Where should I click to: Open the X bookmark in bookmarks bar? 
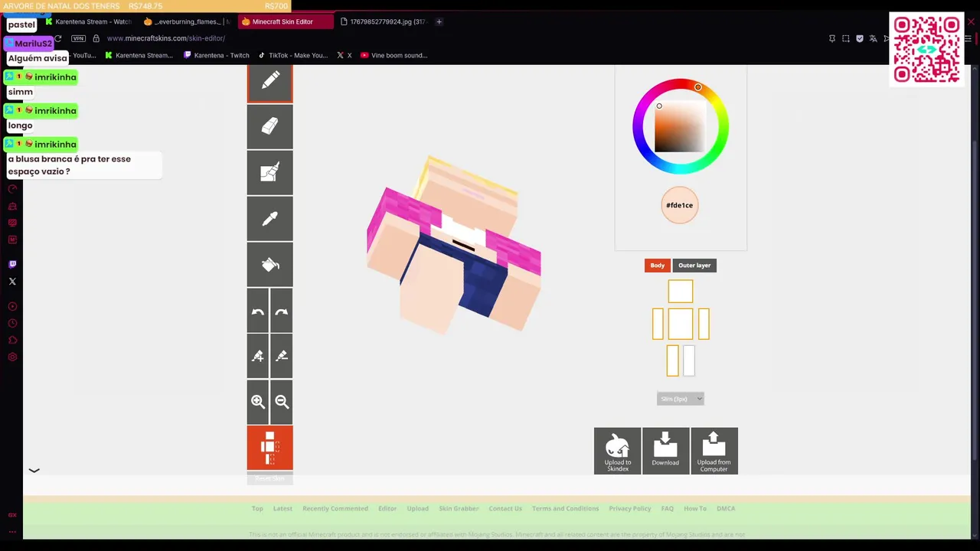[345, 55]
